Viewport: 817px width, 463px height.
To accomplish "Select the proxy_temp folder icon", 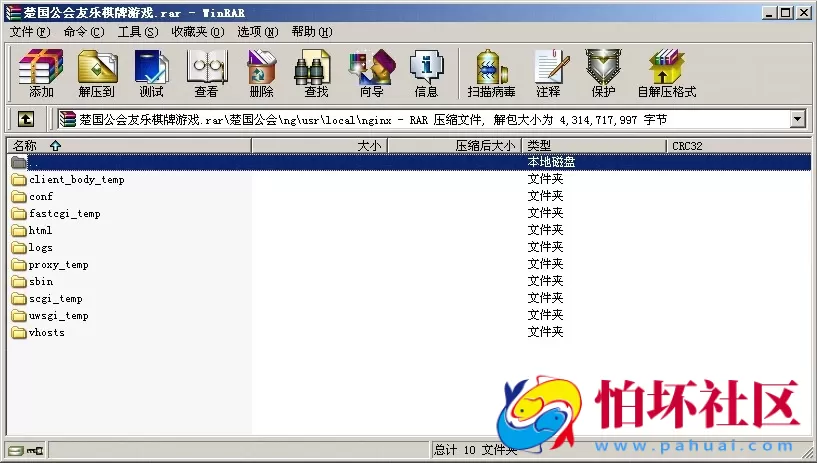I will coord(19,265).
